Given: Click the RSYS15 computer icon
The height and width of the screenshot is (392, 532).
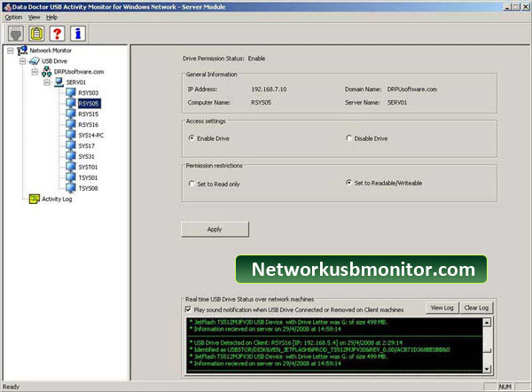Looking at the screenshot, I should [x=71, y=114].
